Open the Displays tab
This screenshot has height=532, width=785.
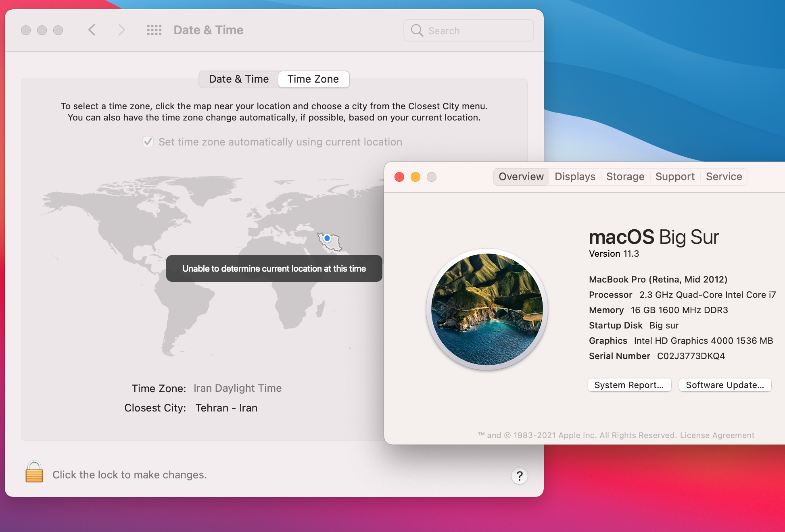point(575,177)
